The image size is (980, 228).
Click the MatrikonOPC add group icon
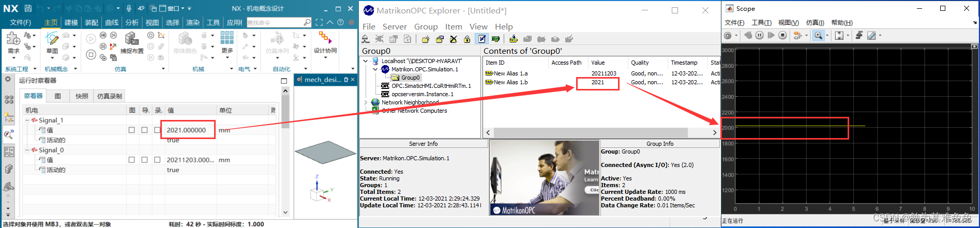tap(426, 39)
